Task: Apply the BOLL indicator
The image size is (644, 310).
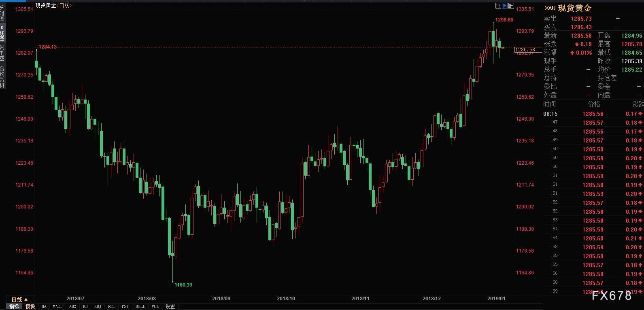Action: (140, 306)
